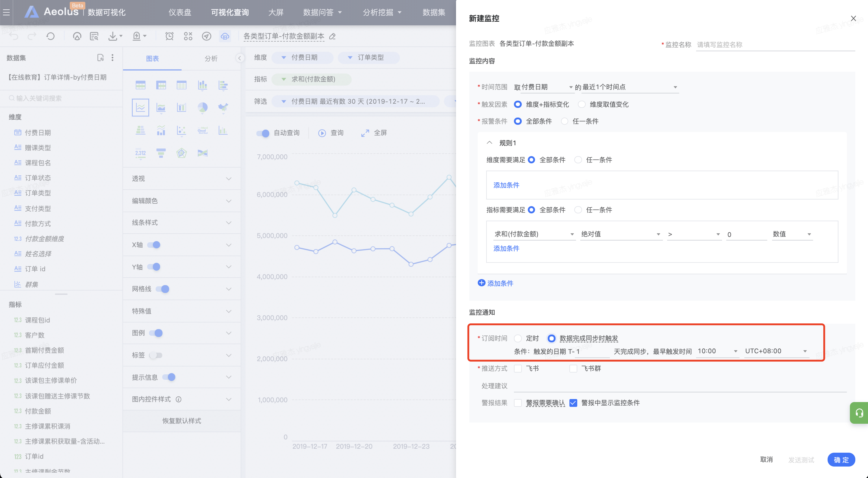868x478 pixels.
Task: Close the 新建监控 dialog
Action: 854,18
